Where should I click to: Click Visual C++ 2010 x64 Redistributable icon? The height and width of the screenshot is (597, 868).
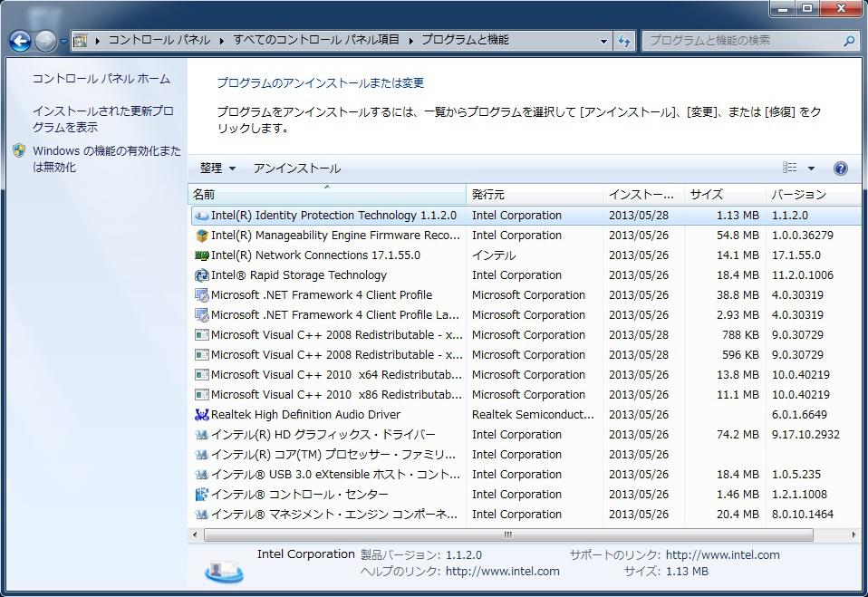click(x=202, y=374)
